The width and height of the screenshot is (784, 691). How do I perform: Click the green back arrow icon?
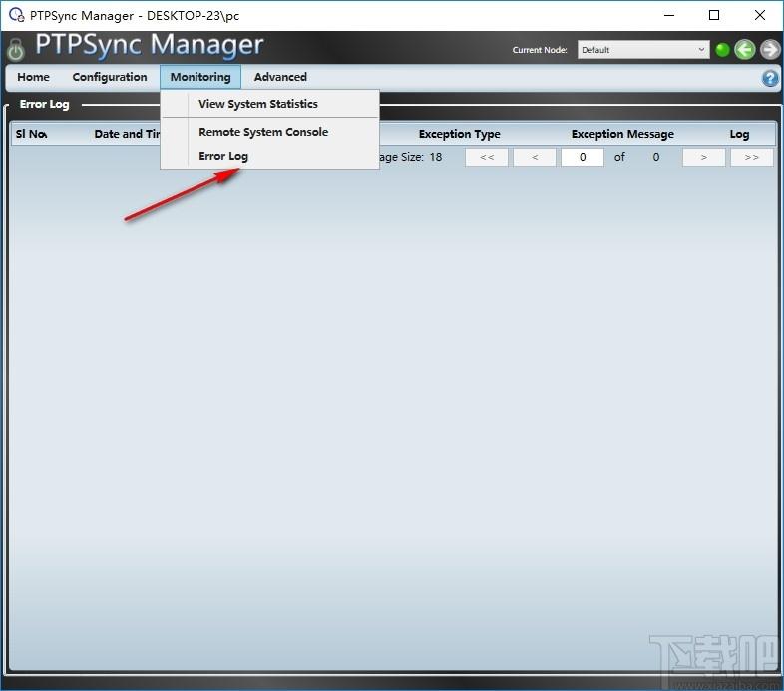pos(745,50)
